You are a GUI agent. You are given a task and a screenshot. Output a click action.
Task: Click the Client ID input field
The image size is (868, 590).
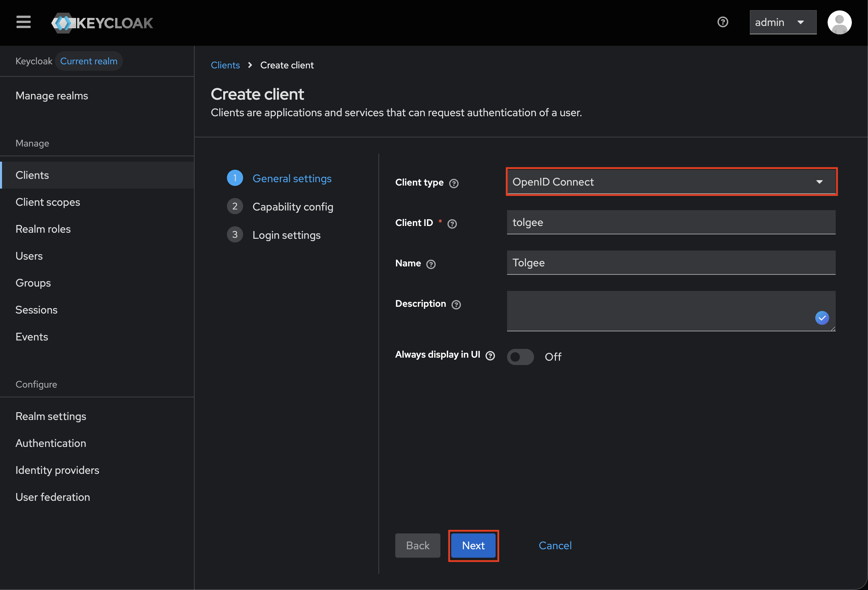coord(670,222)
